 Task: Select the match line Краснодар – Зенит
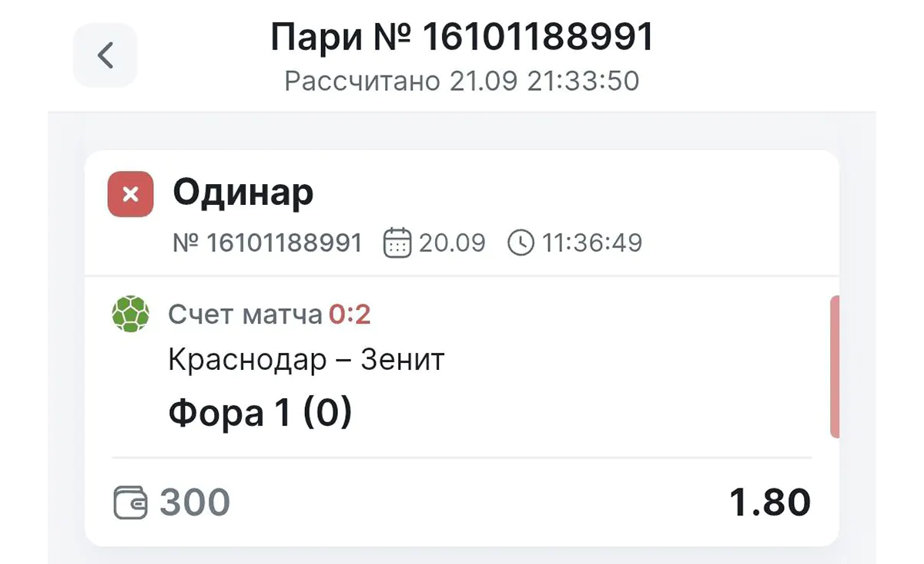tap(306, 358)
